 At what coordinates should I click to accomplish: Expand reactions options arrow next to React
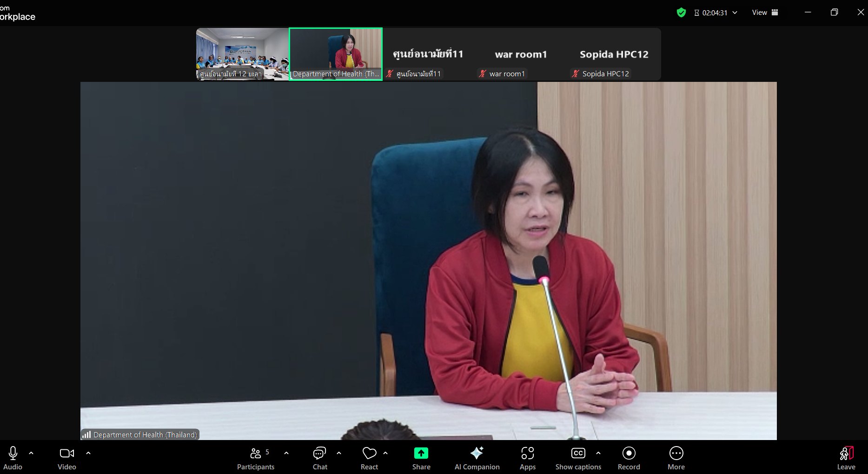tap(385, 453)
